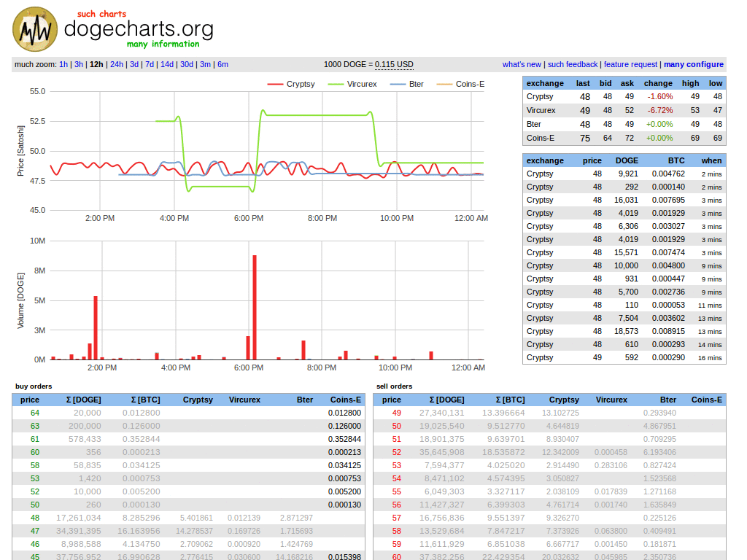747x560 pixels.
Task: Click the 0.115 USD price value
Action: (x=394, y=64)
